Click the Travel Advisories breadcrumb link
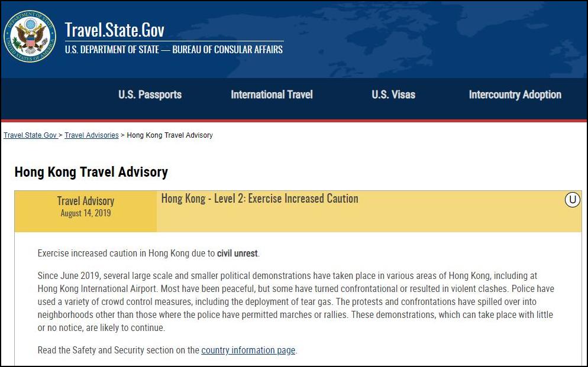Viewport: 588px width, 367px height. tap(92, 135)
